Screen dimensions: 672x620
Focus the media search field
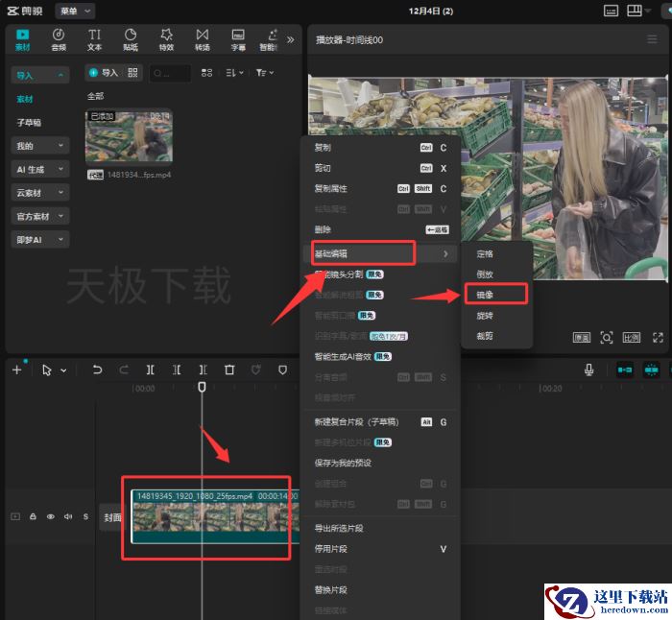pyautogui.click(x=170, y=73)
